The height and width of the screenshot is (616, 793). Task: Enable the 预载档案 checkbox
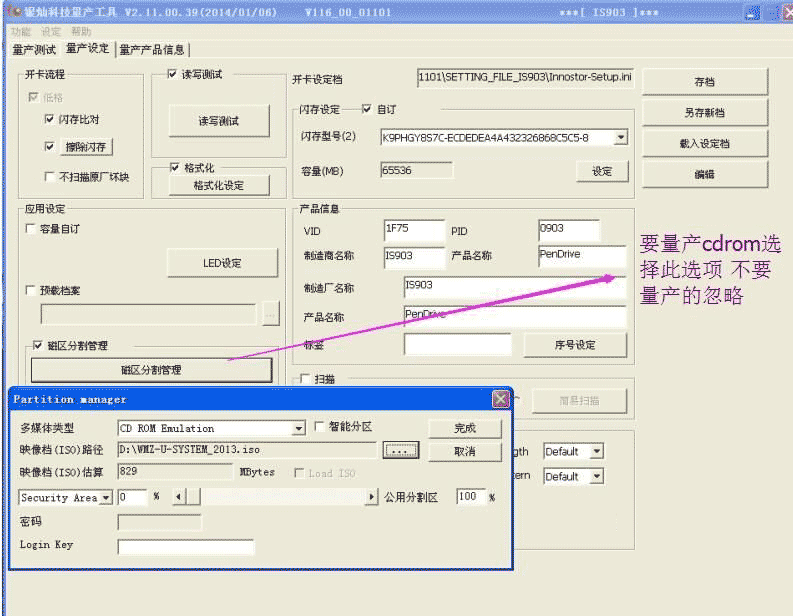point(30,290)
